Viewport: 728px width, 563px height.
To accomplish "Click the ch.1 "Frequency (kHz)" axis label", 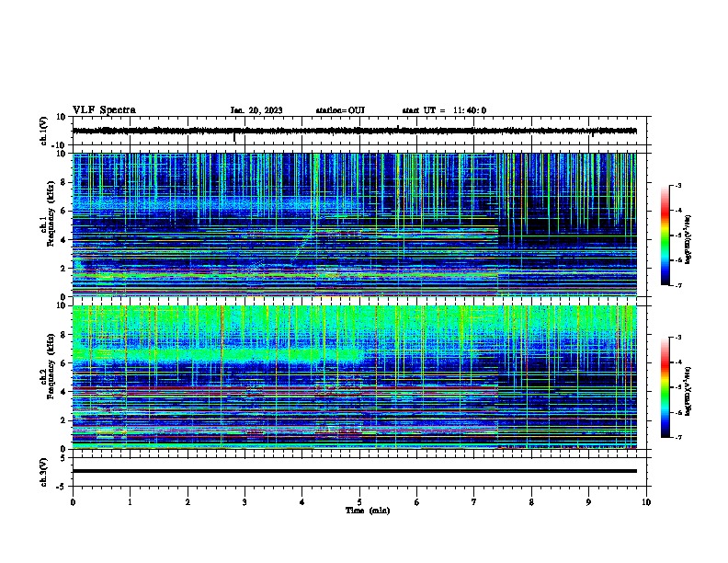I will click(x=51, y=213).
